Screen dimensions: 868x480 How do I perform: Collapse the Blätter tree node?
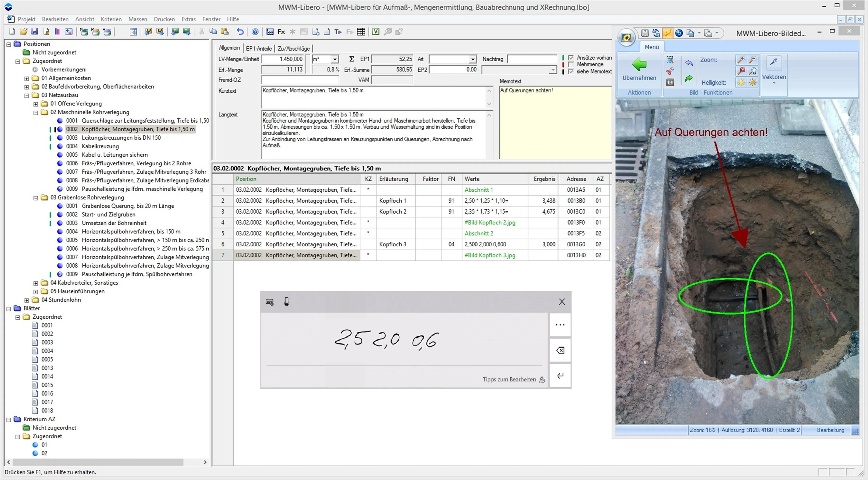click(x=9, y=309)
